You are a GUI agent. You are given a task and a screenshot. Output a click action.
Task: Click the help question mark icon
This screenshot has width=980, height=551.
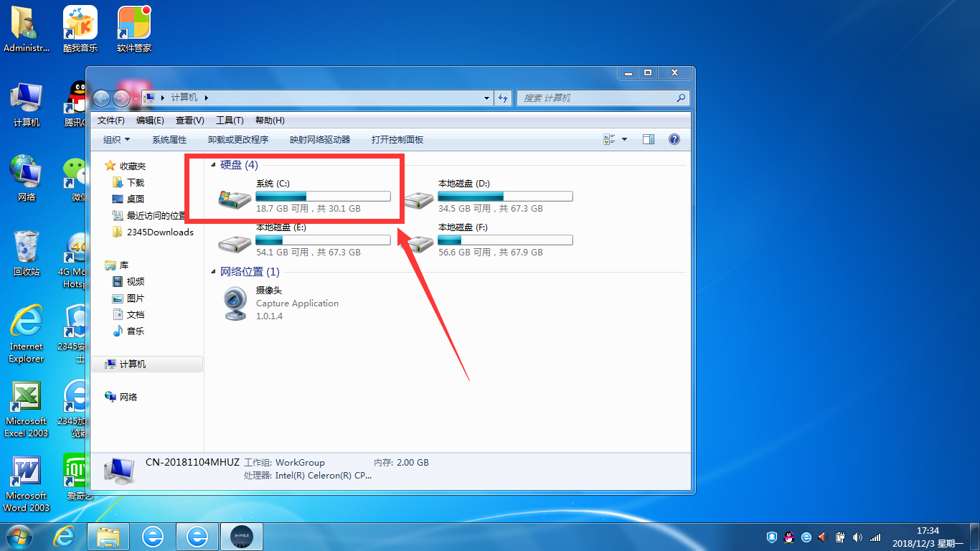(674, 140)
